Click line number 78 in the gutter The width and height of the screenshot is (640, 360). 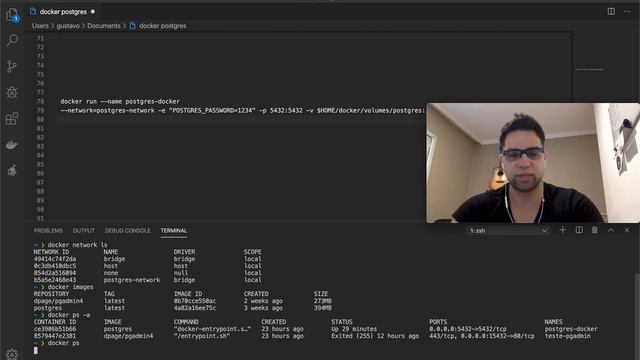[x=40, y=101]
